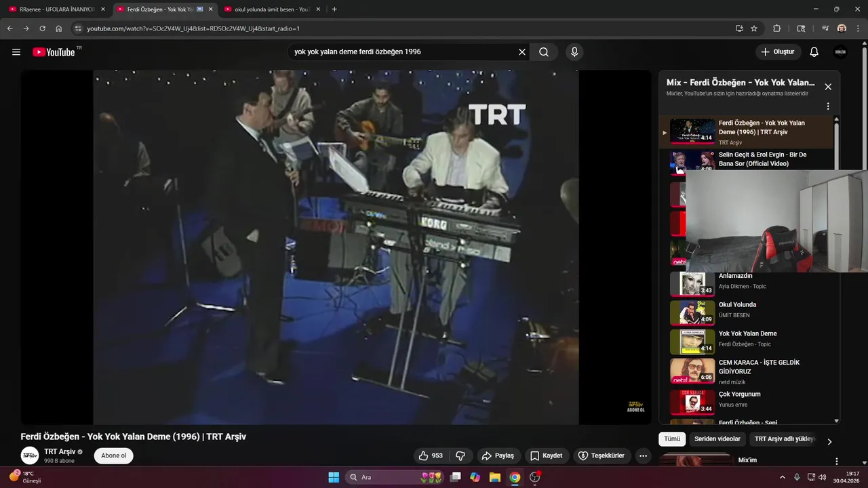The width and height of the screenshot is (868, 488).
Task: Click the Chrome address bar URL
Action: tap(193, 28)
